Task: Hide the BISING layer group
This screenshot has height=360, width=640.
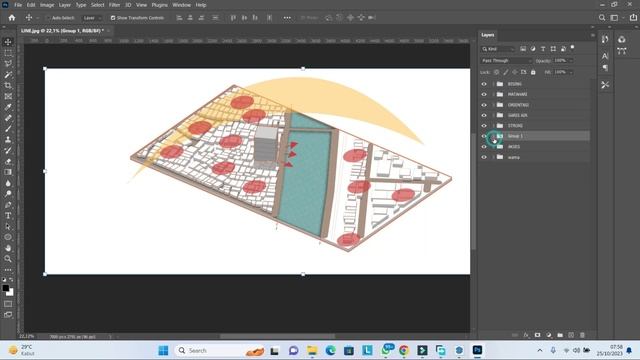Action: click(484, 84)
